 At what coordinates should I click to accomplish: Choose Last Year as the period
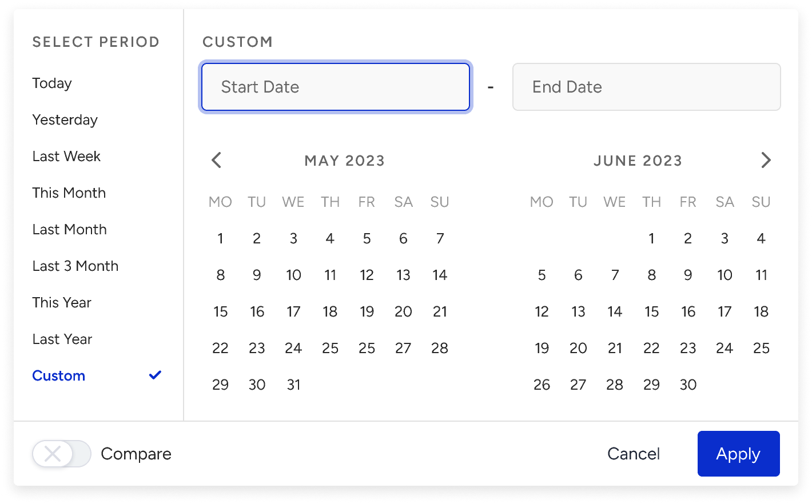click(62, 339)
